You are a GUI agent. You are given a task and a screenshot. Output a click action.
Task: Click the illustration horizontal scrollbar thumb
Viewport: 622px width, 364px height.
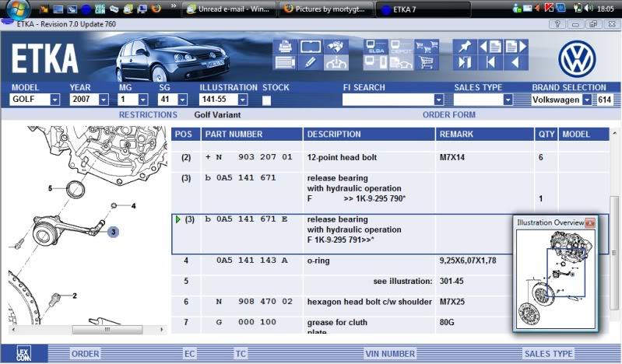(107, 330)
